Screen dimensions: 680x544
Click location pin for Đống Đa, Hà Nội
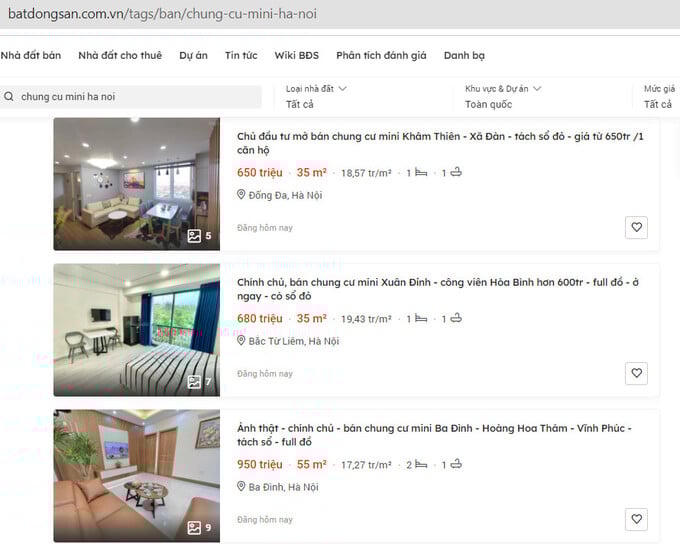click(x=241, y=194)
